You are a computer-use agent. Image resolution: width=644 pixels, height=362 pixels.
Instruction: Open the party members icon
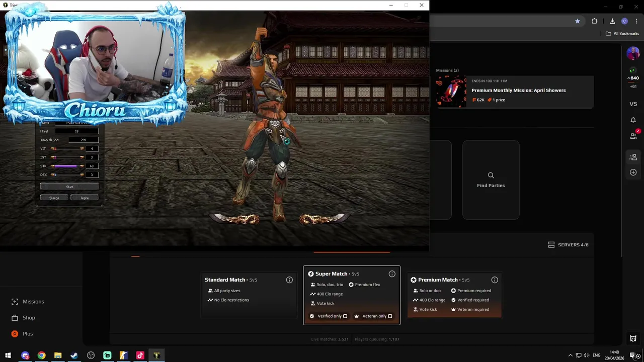coord(633,157)
